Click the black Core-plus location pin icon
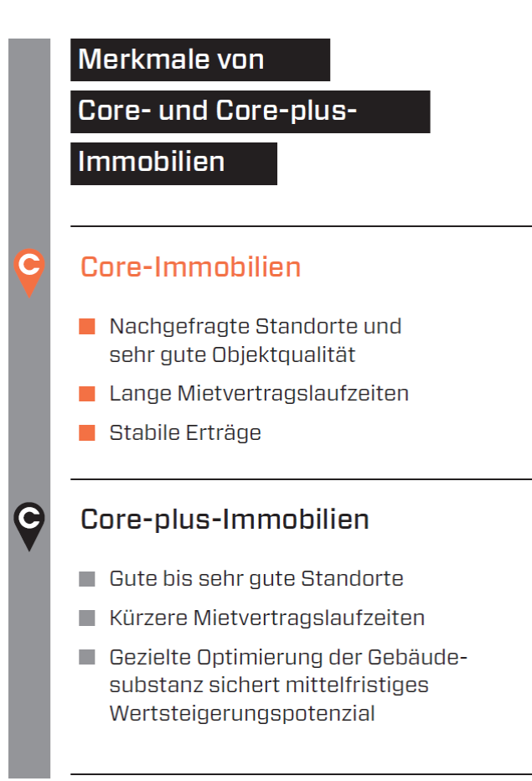The width and height of the screenshot is (532, 781). click(x=29, y=522)
